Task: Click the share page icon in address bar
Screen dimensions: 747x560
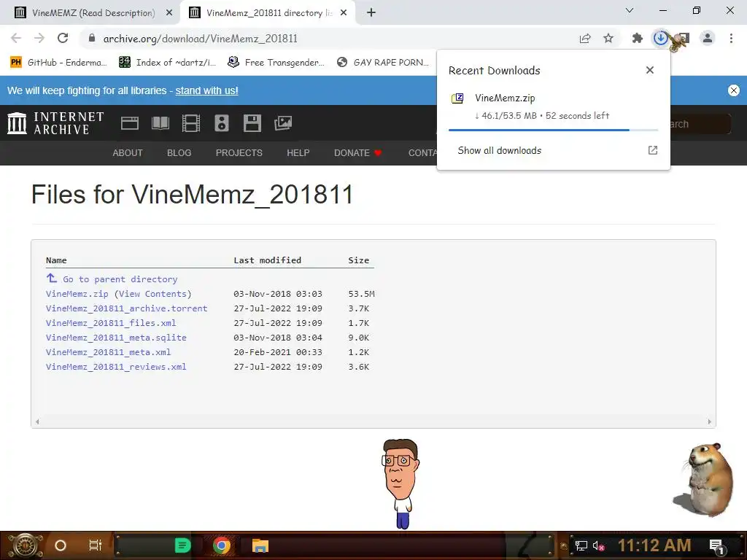Action: pos(585,38)
